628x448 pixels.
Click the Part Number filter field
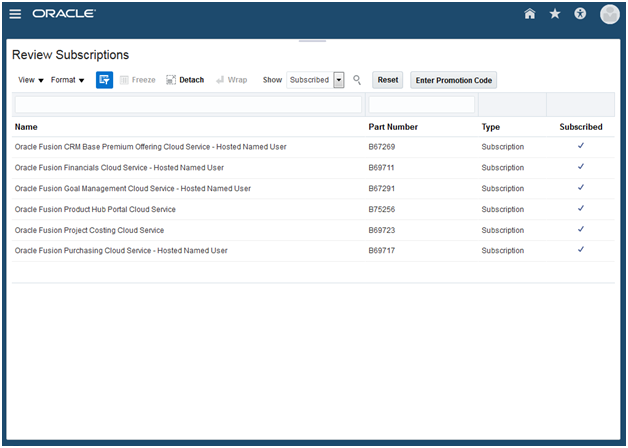[421, 104]
